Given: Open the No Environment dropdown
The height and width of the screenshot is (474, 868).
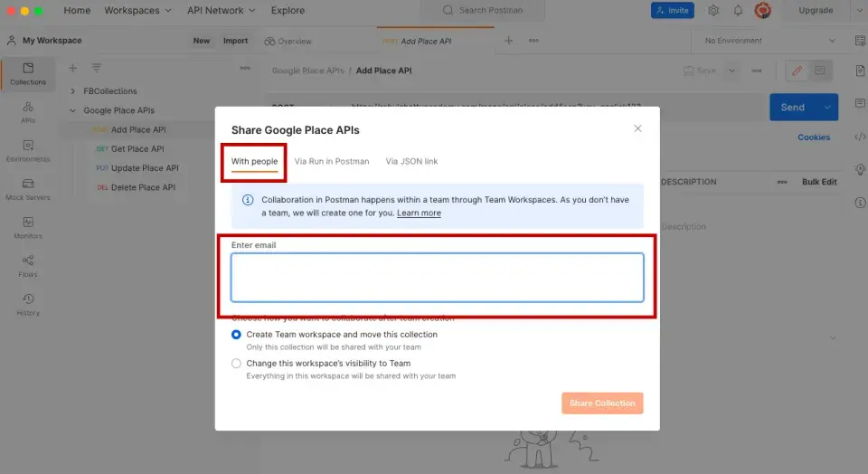Looking at the screenshot, I should (770, 41).
